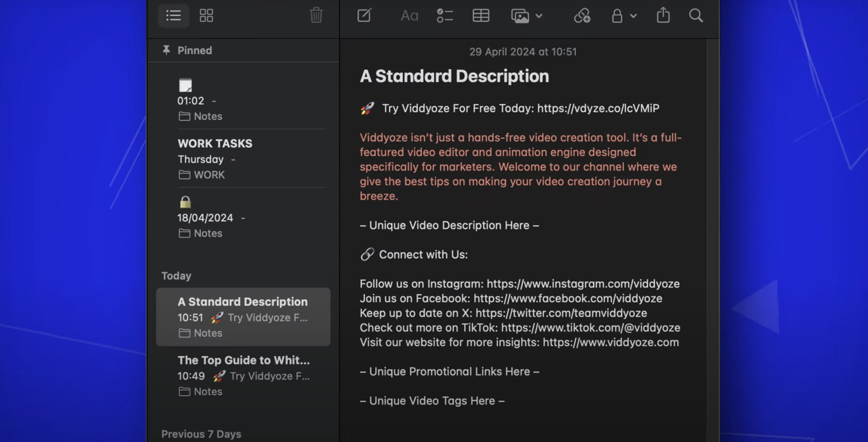Open the twitter.com/teamviddyoze link
This screenshot has width=868, height=442.
point(561,313)
